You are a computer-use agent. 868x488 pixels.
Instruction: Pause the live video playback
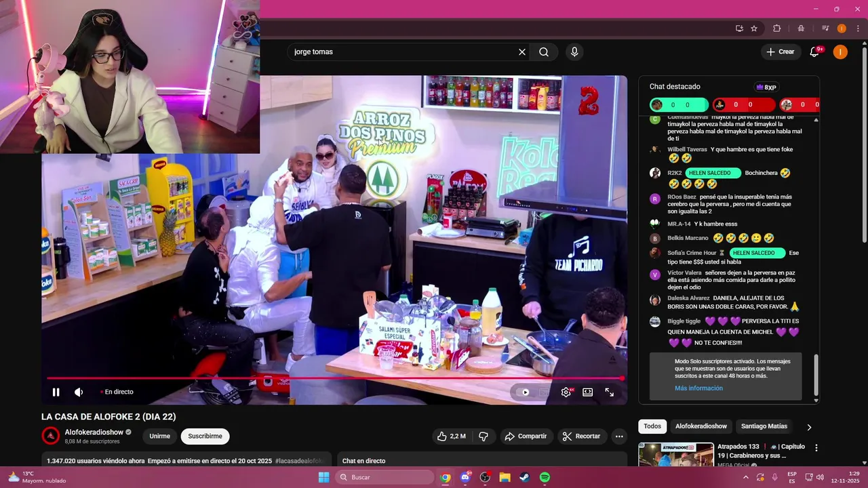coord(56,392)
